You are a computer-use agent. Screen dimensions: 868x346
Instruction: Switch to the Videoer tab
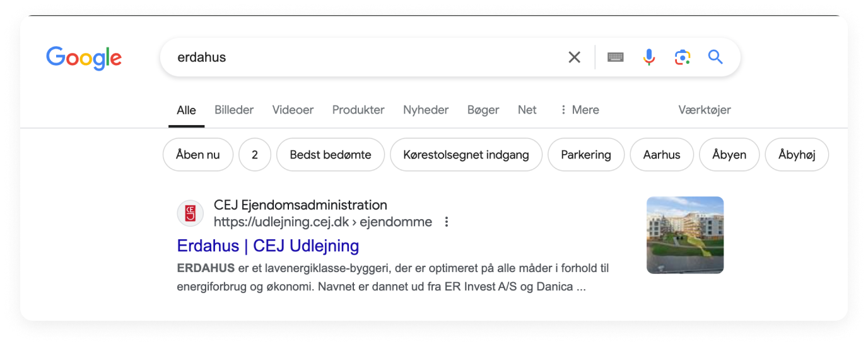pyautogui.click(x=293, y=110)
